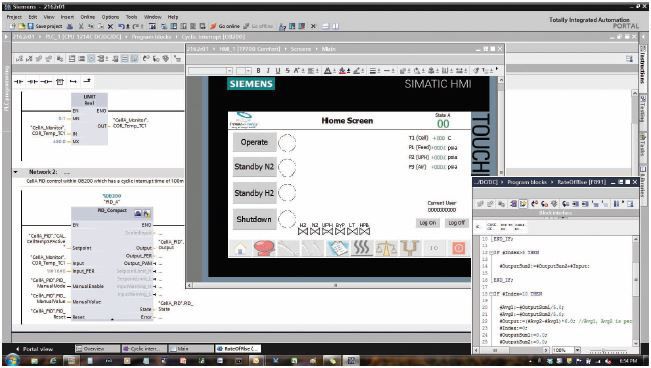Open the Online menu

point(88,17)
